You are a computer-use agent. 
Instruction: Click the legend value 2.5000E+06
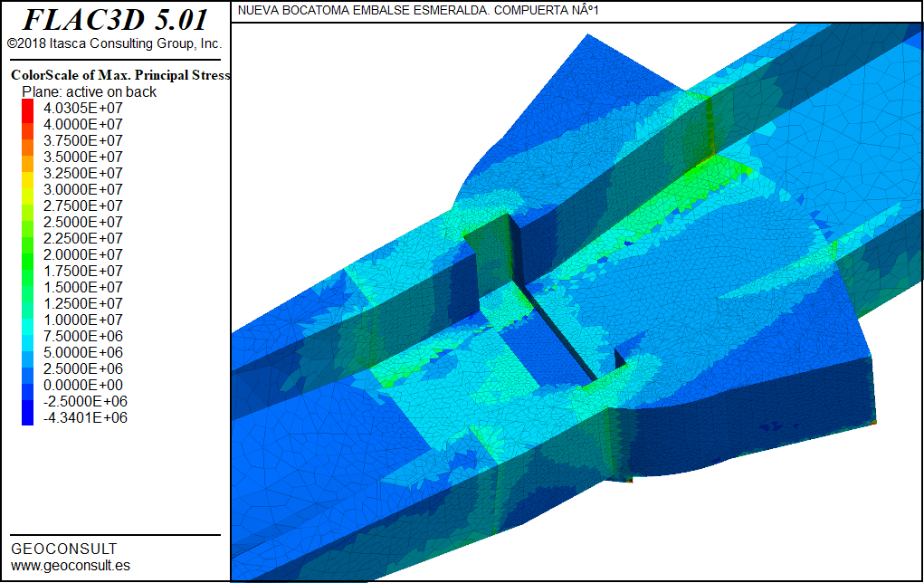[83, 369]
